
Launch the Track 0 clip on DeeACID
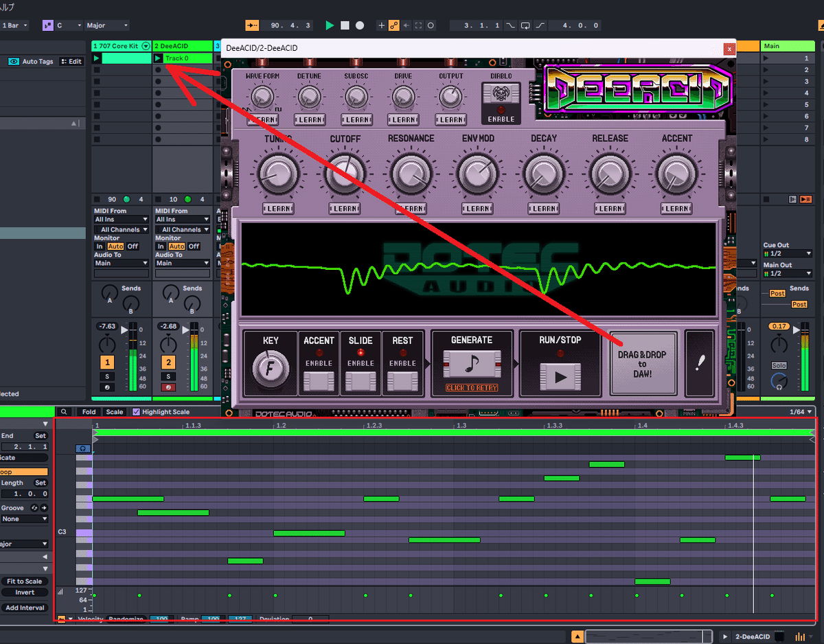pyautogui.click(x=158, y=58)
